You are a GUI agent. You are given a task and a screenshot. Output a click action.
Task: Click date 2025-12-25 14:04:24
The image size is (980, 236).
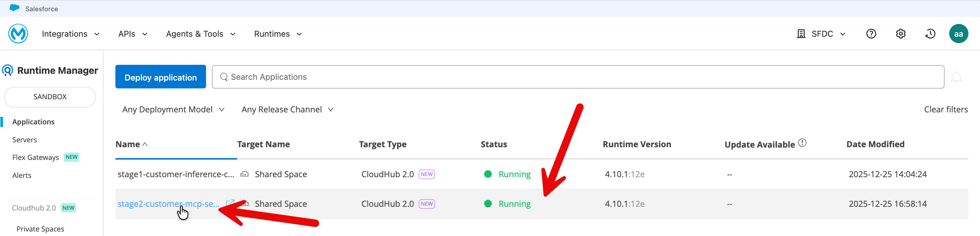pos(887,174)
